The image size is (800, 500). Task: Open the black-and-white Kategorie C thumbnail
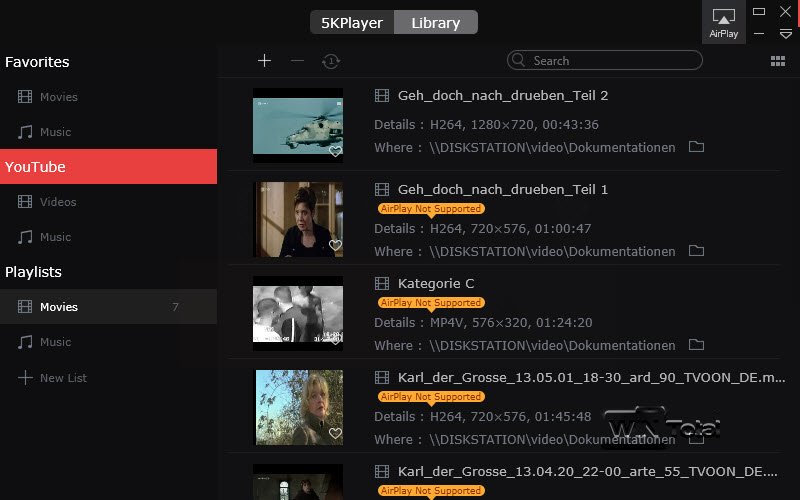click(298, 313)
